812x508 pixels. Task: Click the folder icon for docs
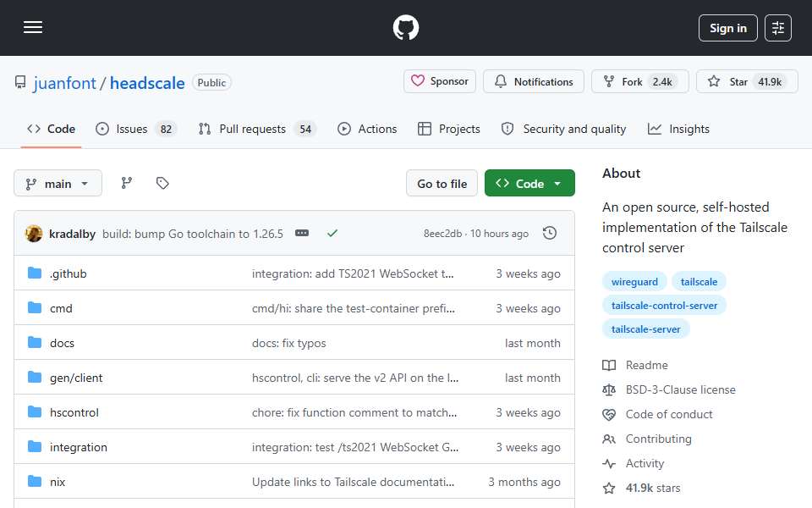pos(35,342)
